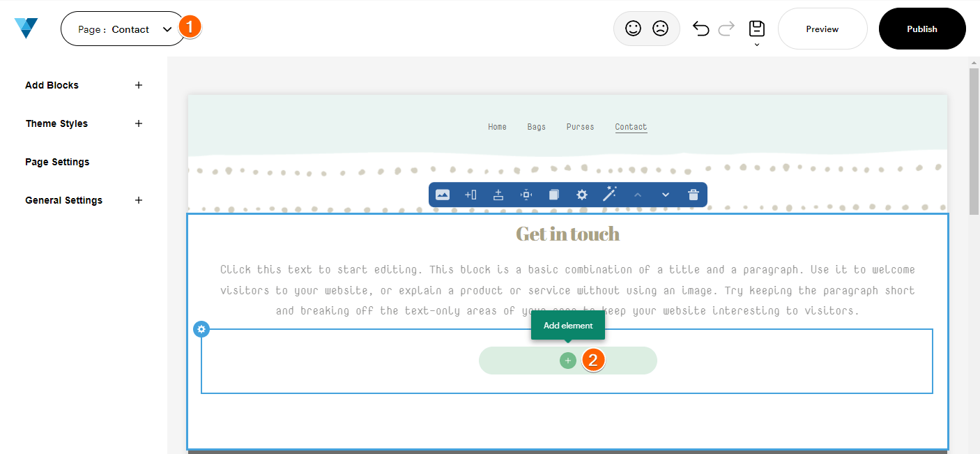The image size is (980, 454).
Task: Select the change background image icon
Action: point(443,195)
